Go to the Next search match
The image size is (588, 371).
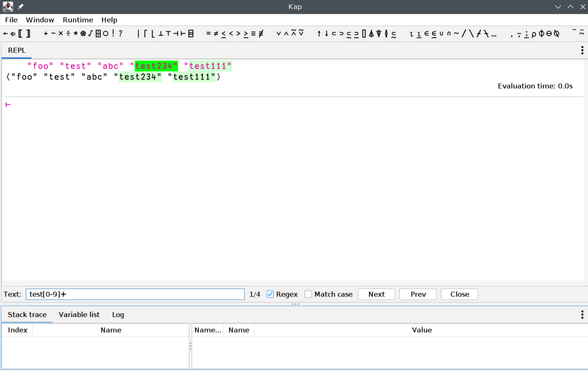coord(376,294)
